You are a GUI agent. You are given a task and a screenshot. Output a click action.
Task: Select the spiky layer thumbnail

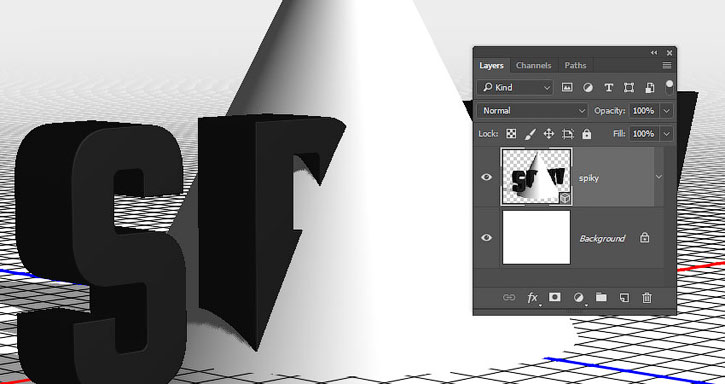(536, 177)
